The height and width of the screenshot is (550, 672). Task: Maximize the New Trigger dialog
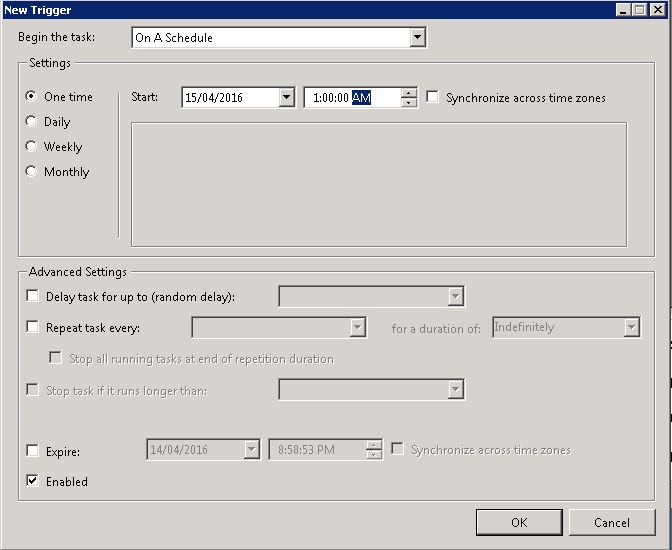(639, 10)
